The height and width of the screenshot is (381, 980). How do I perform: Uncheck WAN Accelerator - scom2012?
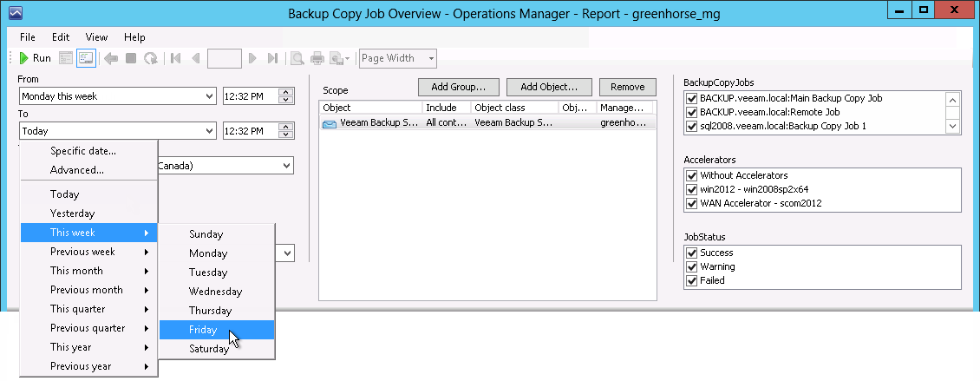(x=691, y=203)
